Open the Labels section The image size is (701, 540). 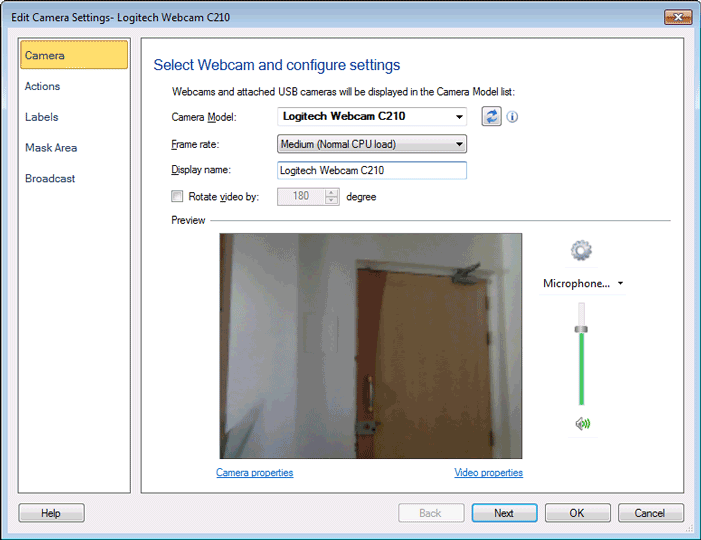[x=42, y=117]
